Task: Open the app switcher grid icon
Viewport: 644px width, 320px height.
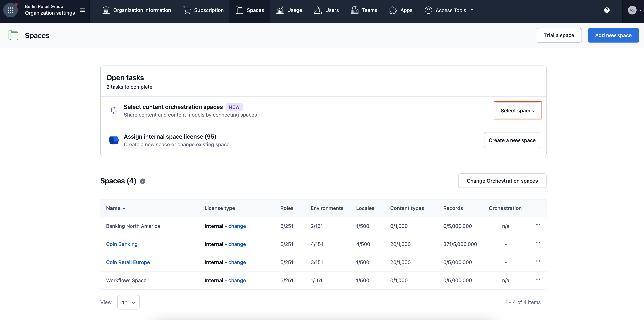Action: [x=10, y=10]
